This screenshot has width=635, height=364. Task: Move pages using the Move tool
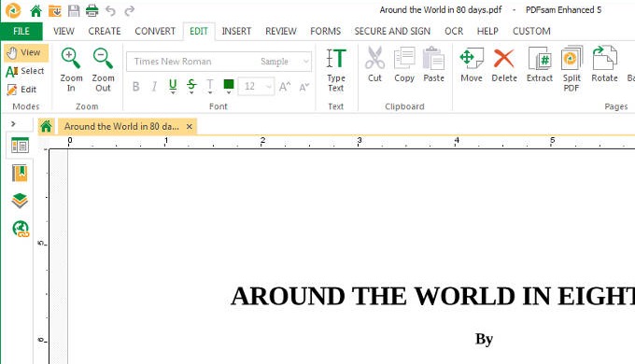pyautogui.click(x=472, y=64)
